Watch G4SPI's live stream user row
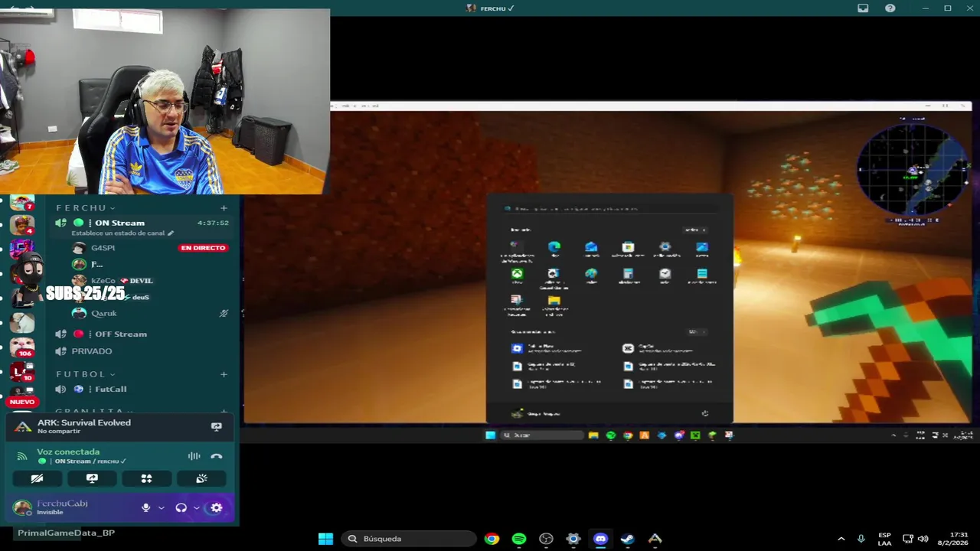 coord(149,248)
